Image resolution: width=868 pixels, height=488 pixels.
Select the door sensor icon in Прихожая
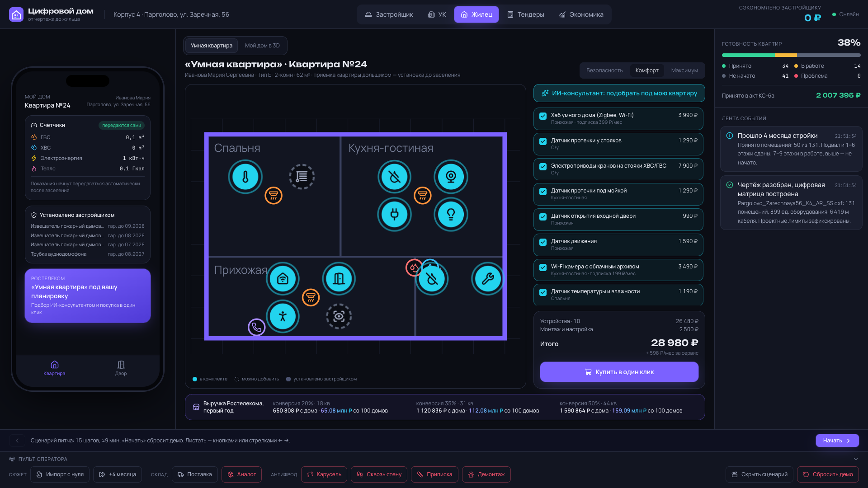tap(339, 278)
